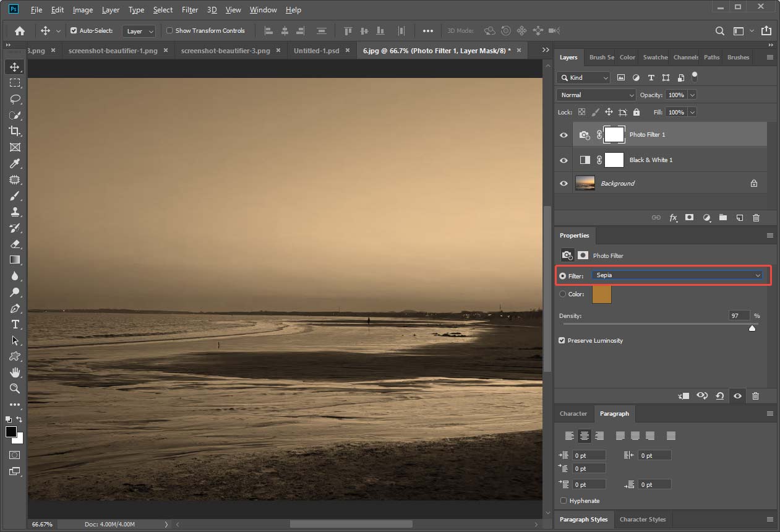Viewport: 780px width, 532px height.
Task: Select the Crop tool
Action: click(14, 131)
